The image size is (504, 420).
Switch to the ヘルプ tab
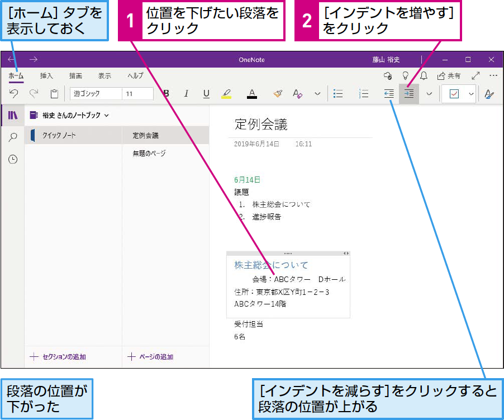coord(135,76)
